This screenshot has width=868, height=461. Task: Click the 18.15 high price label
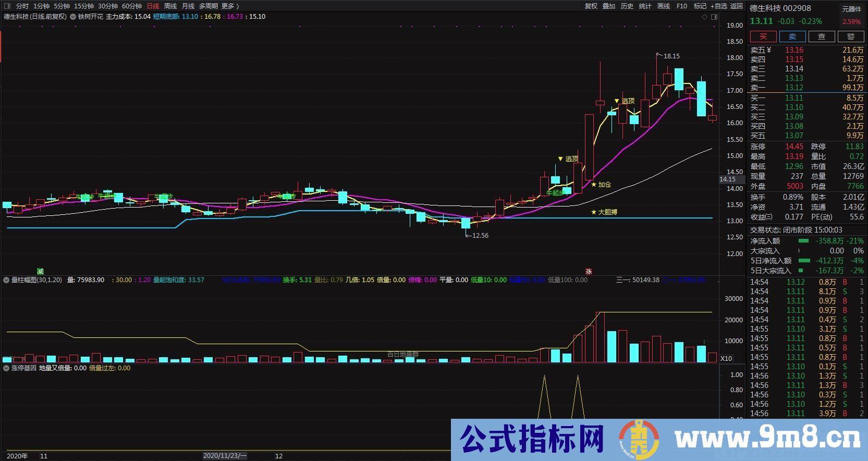pos(671,56)
